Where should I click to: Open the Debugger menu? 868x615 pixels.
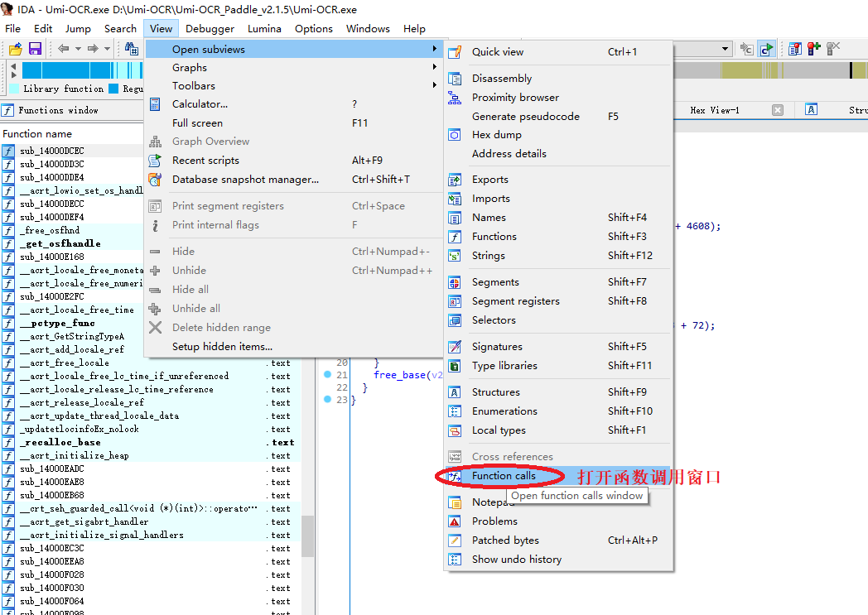[x=210, y=29]
